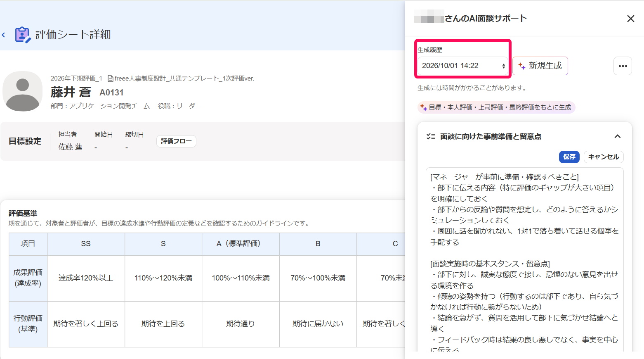Click into the interview preparation text area
The image size is (644, 359).
(524, 259)
